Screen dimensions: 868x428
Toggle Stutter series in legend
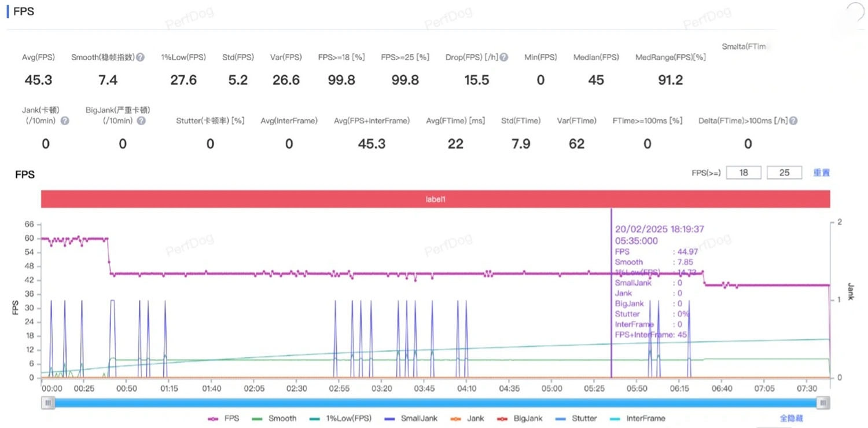576,418
